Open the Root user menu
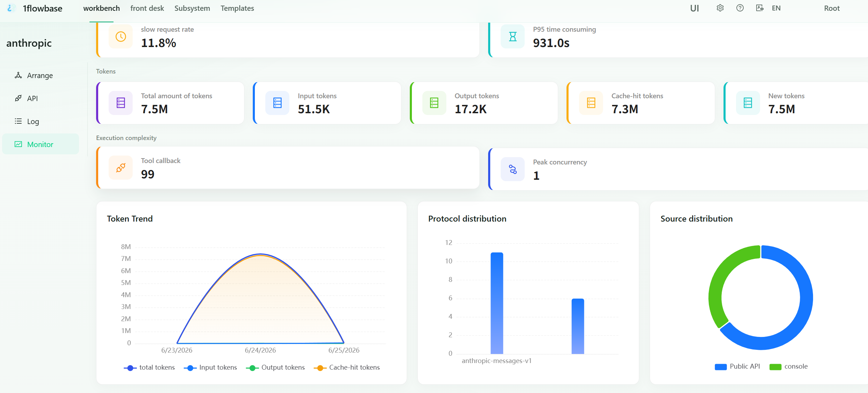 pos(832,8)
